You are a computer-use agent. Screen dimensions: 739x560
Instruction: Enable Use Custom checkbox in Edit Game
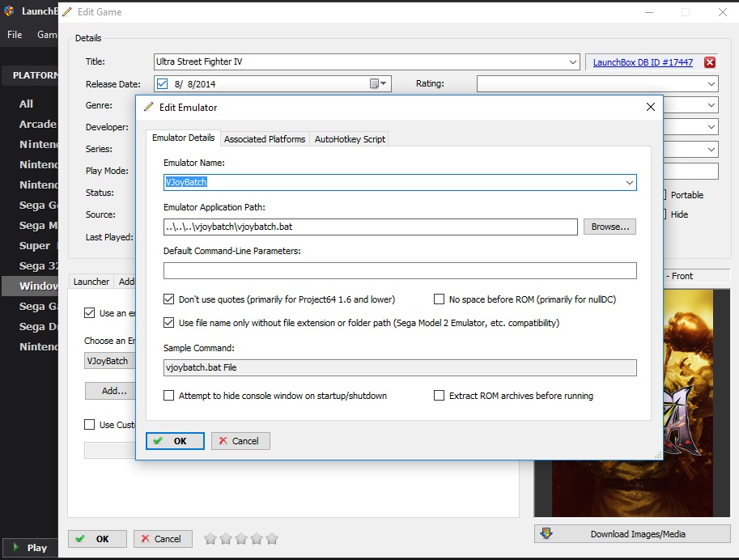click(x=89, y=424)
